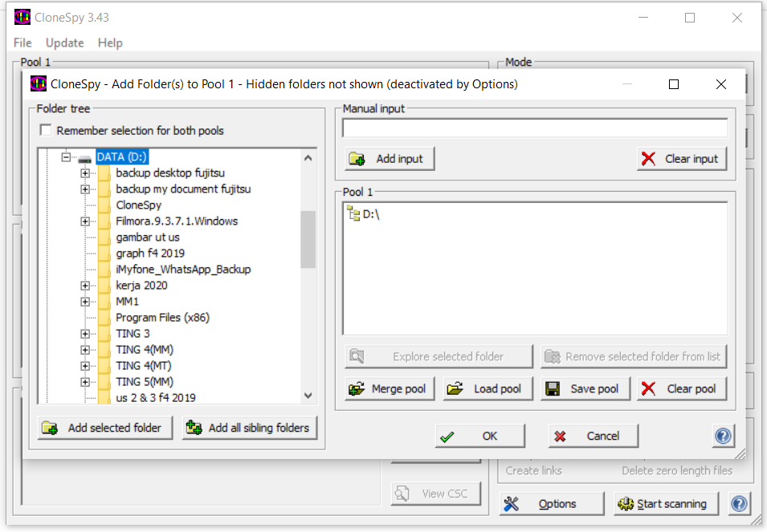Click Start scanning in main window

coord(667,504)
